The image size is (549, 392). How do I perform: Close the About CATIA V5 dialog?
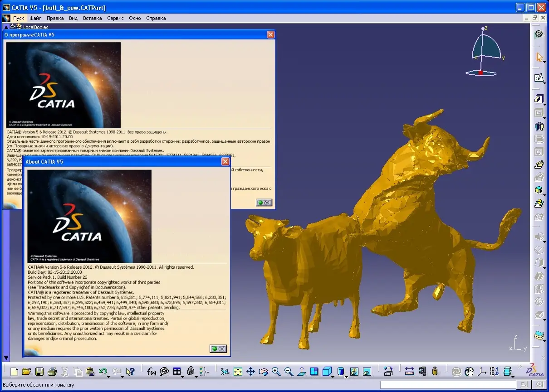pyautogui.click(x=225, y=161)
